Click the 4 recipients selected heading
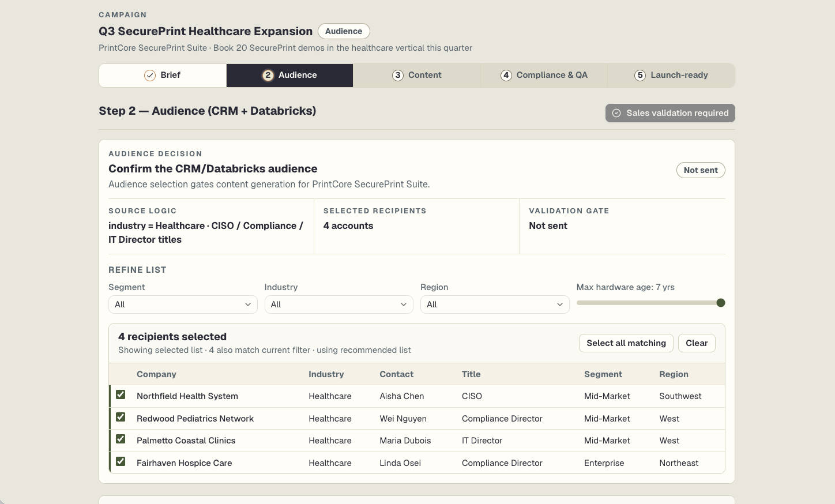This screenshot has height=504, width=835. pyautogui.click(x=172, y=337)
